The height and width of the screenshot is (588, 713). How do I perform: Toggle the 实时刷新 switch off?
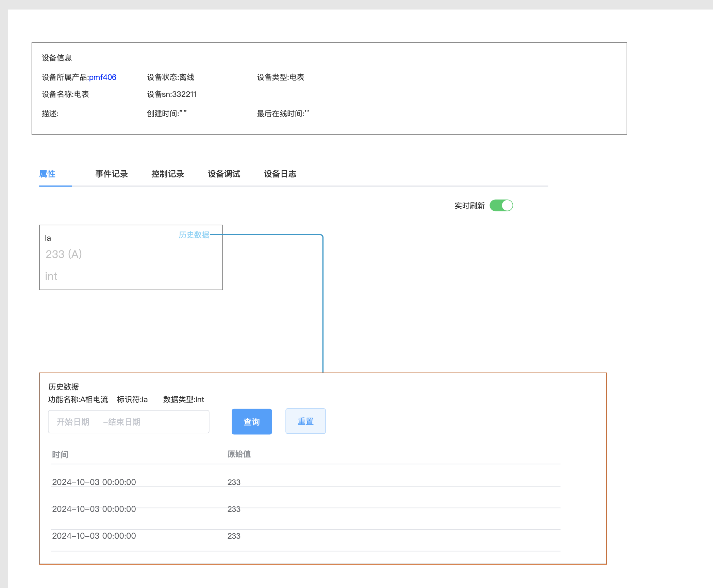(x=501, y=206)
